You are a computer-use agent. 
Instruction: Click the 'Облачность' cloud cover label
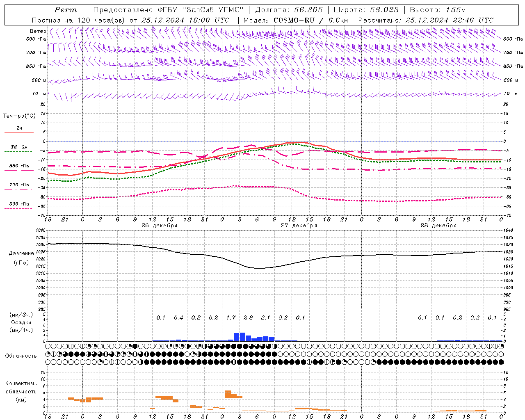click(21, 356)
